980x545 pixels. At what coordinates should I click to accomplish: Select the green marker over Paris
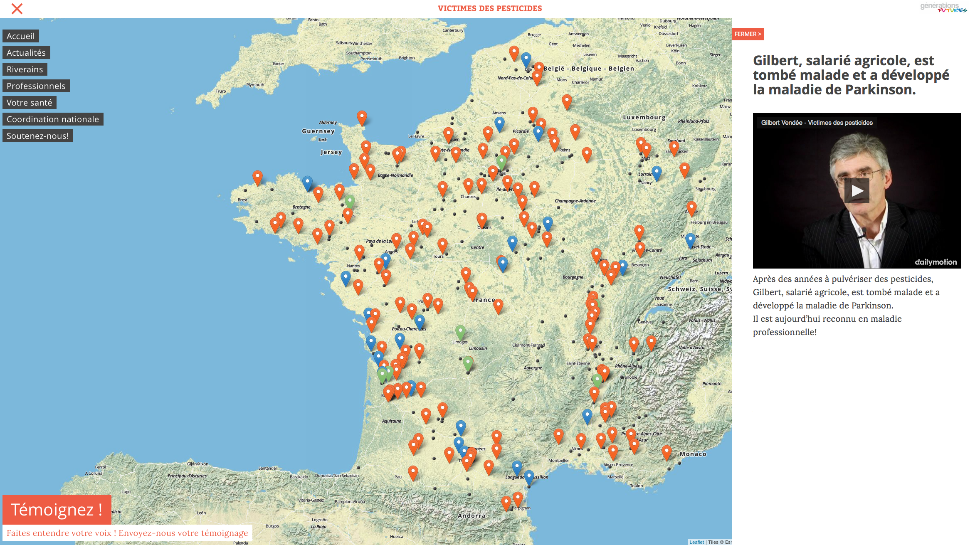click(x=502, y=163)
